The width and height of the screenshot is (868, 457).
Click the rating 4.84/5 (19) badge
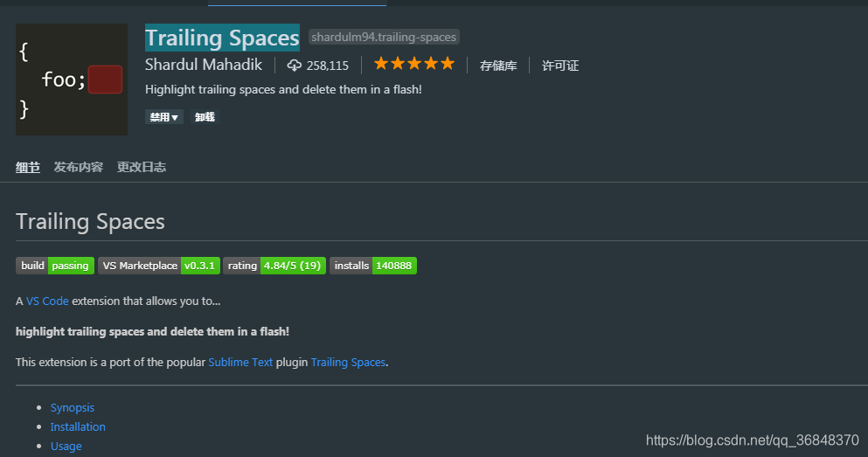click(x=274, y=266)
